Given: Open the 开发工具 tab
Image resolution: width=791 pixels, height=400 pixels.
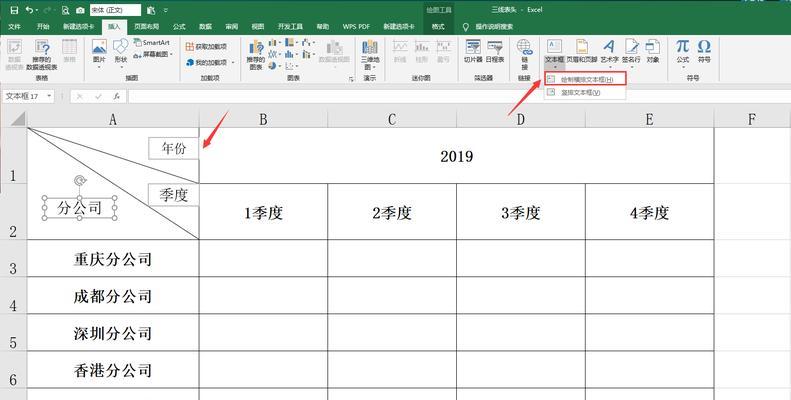Looking at the screenshot, I should pyautogui.click(x=290, y=27).
